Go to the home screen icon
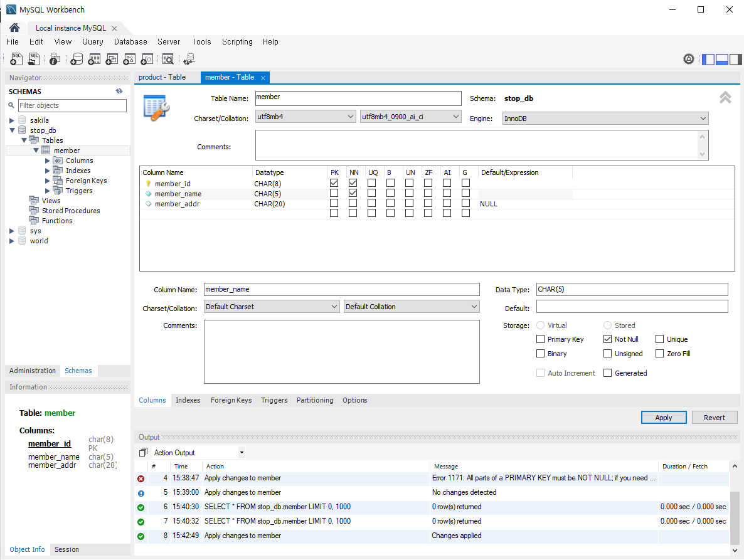 (14, 28)
